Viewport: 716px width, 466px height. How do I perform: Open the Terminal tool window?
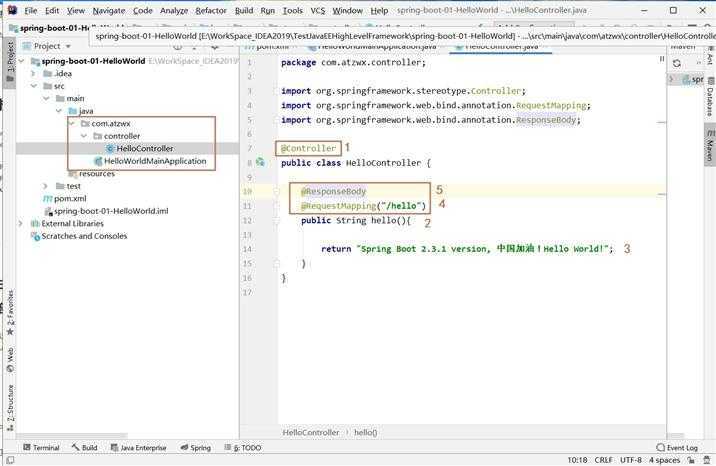pos(41,448)
